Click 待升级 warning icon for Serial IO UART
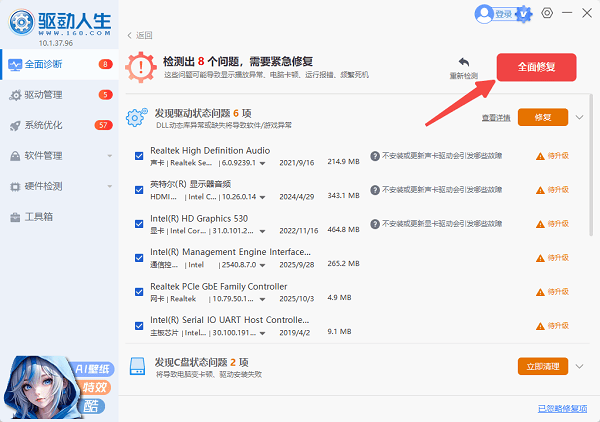Viewport: 600px width, 422px height. (x=540, y=326)
